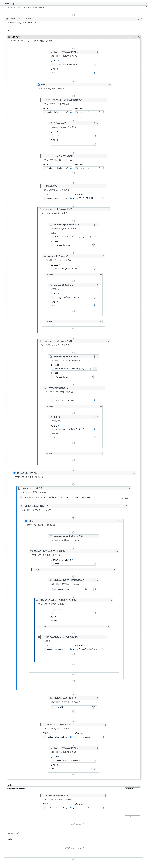152x868 pixels.
Task: Expand Else branch of Configファイルが存在するか
Action: (101, 453)
